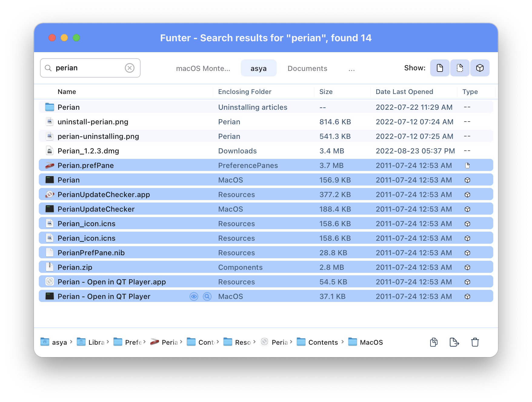The image size is (532, 402).
Task: Select the 54.5 KB size cell
Action: [x=333, y=282]
